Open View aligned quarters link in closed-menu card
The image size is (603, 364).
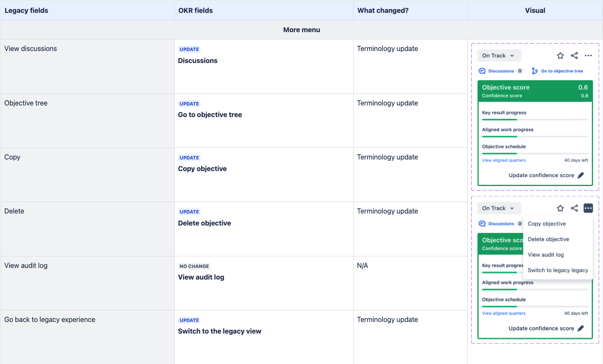point(504,160)
